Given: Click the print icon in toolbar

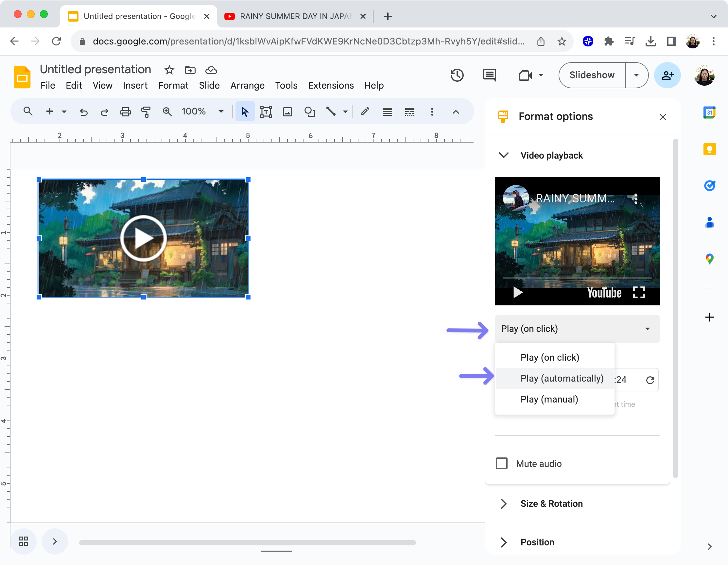Looking at the screenshot, I should coord(125,112).
